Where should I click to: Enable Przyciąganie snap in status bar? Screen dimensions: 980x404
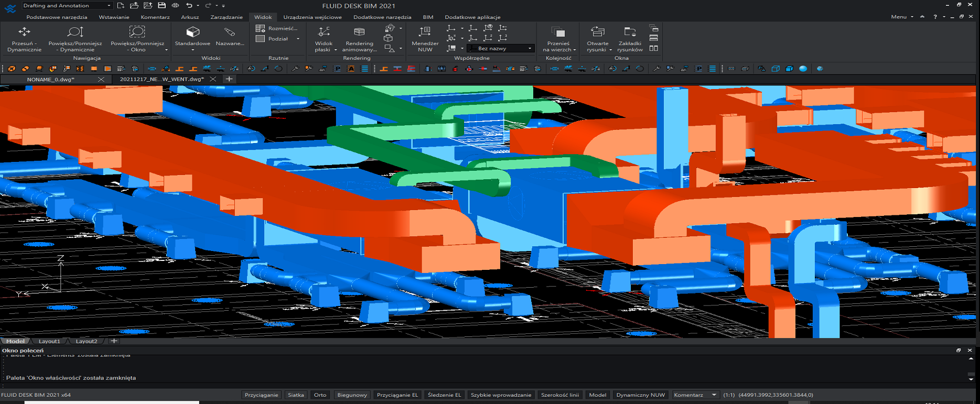261,395
